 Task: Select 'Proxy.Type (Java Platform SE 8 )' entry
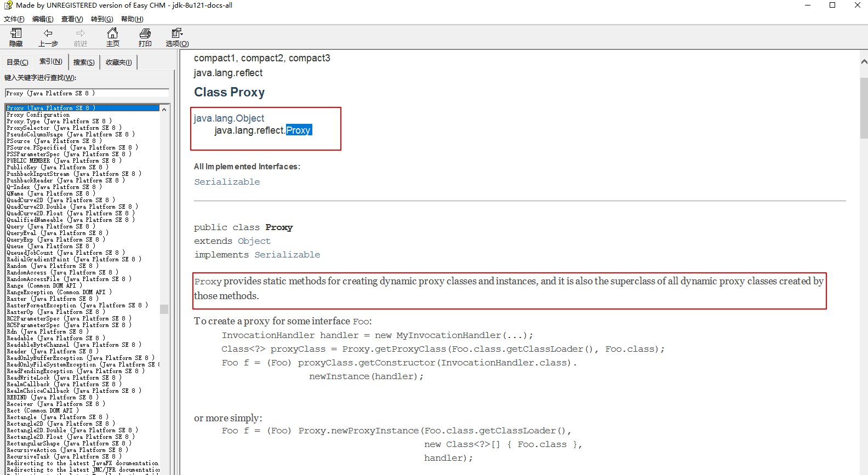coord(59,121)
